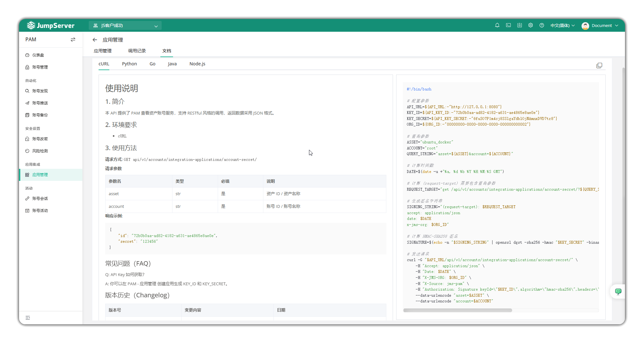The image size is (644, 337).
Task: Click the #!/bin/bash code line
Action: tap(419, 89)
